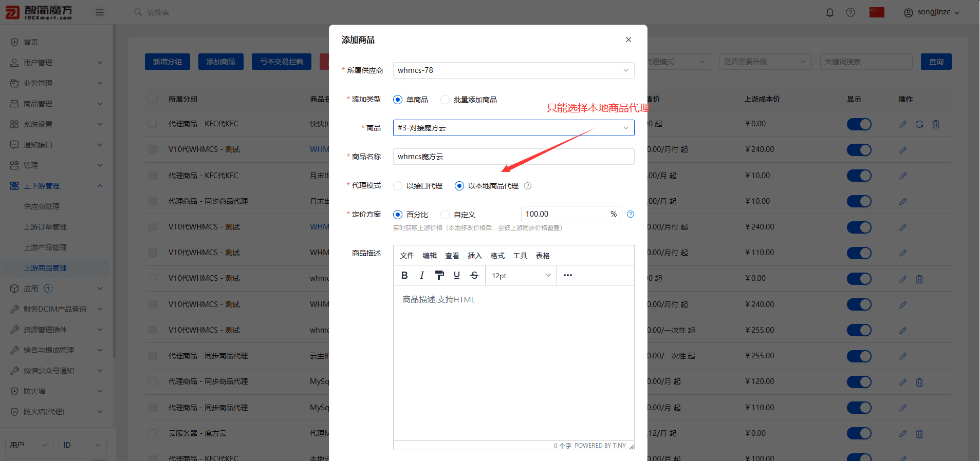
Task: Show more editor toolbar options
Action: pyautogui.click(x=568, y=275)
